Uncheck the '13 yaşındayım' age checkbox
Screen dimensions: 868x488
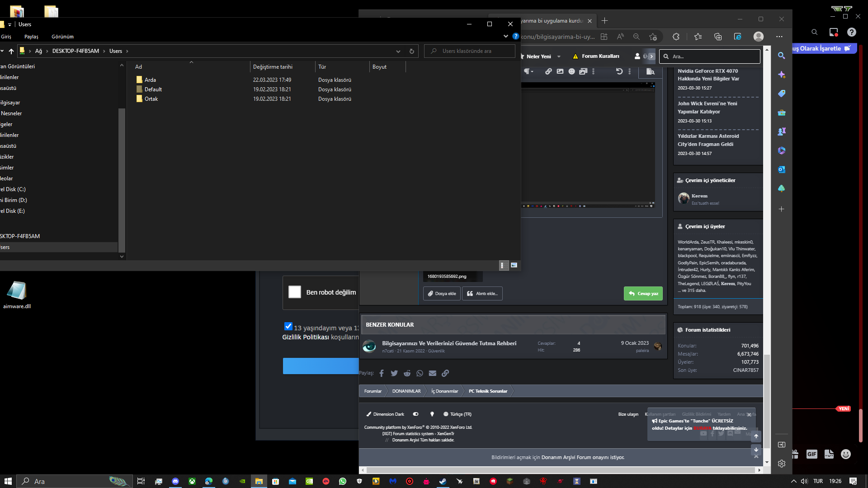[288, 326]
